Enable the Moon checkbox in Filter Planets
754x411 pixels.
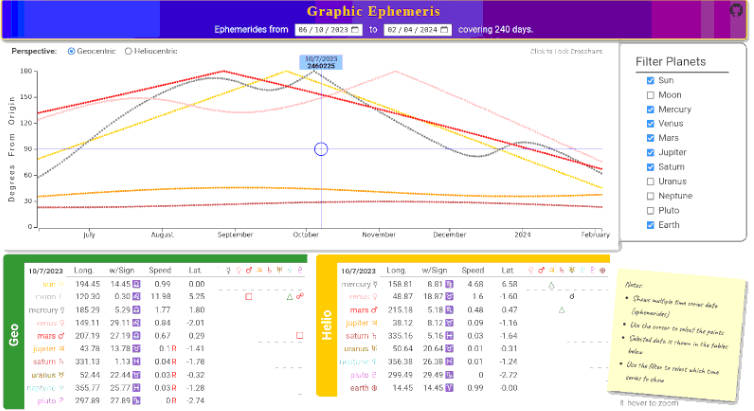[652, 96]
